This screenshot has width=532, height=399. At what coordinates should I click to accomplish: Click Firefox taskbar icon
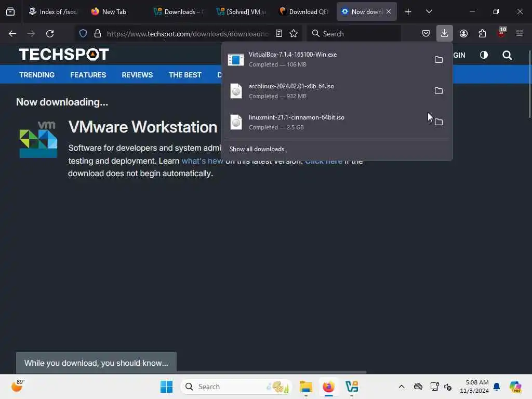328,387
